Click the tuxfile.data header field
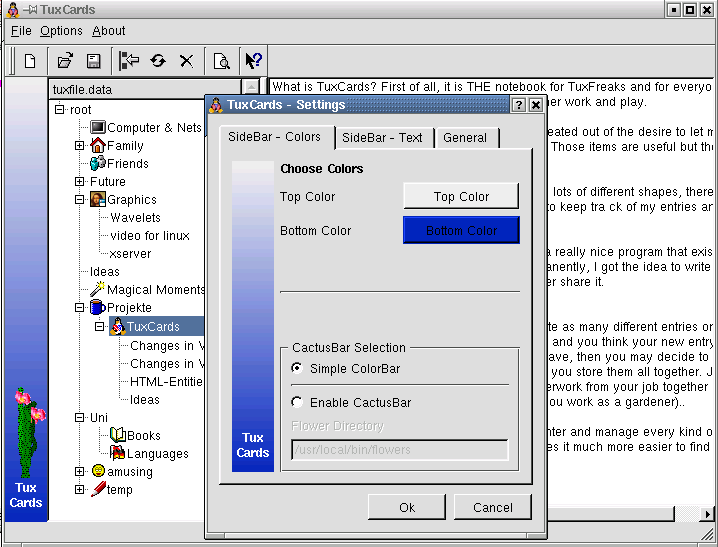Image resolution: width=718 pixels, height=547 pixels. click(x=145, y=89)
